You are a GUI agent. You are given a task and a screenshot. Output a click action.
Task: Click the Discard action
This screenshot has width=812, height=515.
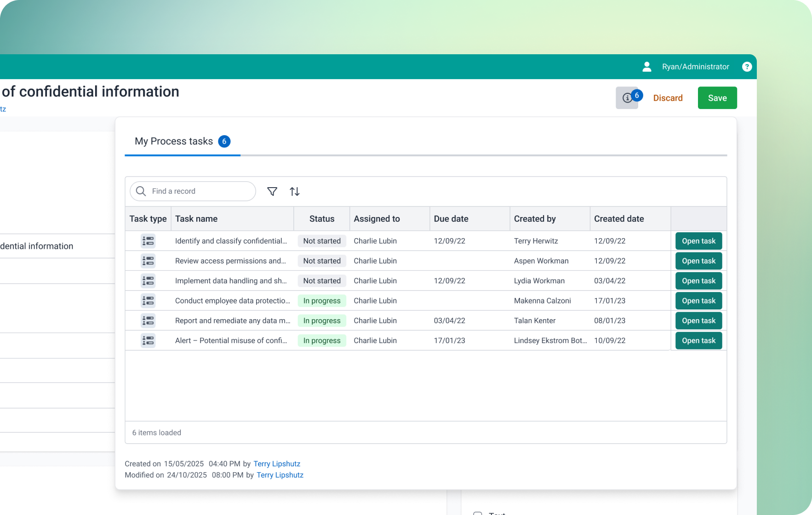668,97
